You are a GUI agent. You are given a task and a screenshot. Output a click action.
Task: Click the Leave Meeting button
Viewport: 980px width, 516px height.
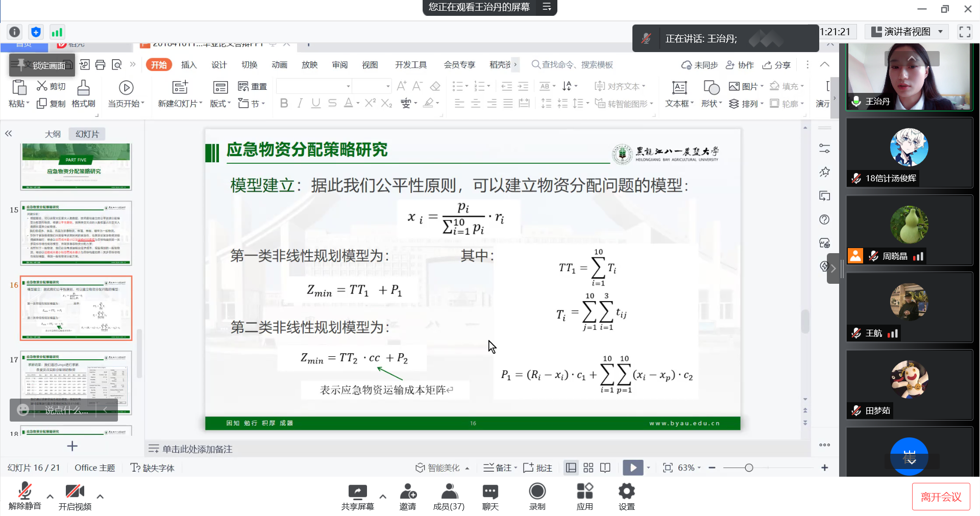point(941,497)
